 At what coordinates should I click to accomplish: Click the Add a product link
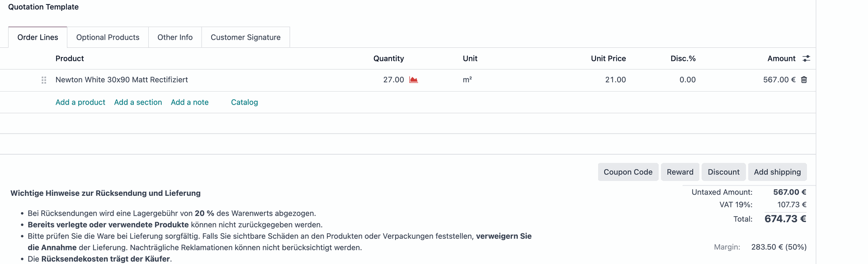pyautogui.click(x=80, y=102)
